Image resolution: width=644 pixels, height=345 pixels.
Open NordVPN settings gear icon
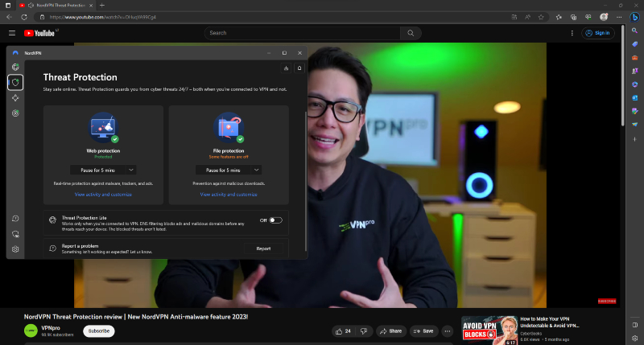15,249
